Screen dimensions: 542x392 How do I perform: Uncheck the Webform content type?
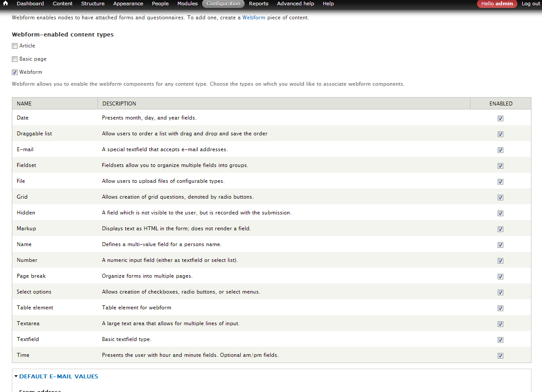click(15, 73)
